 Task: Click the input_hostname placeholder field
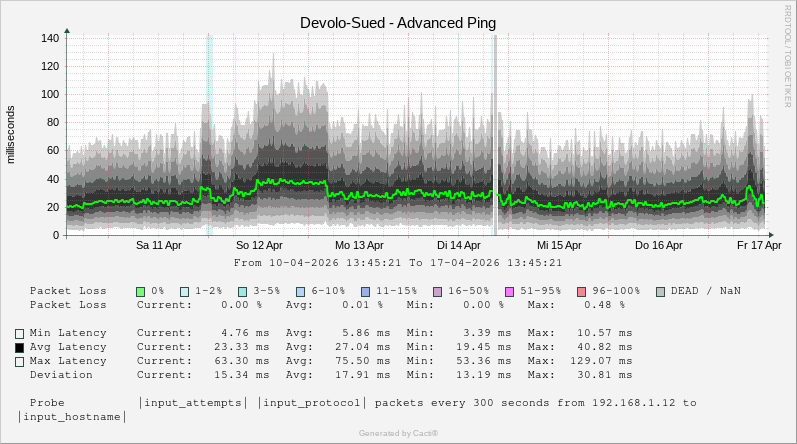73,417
